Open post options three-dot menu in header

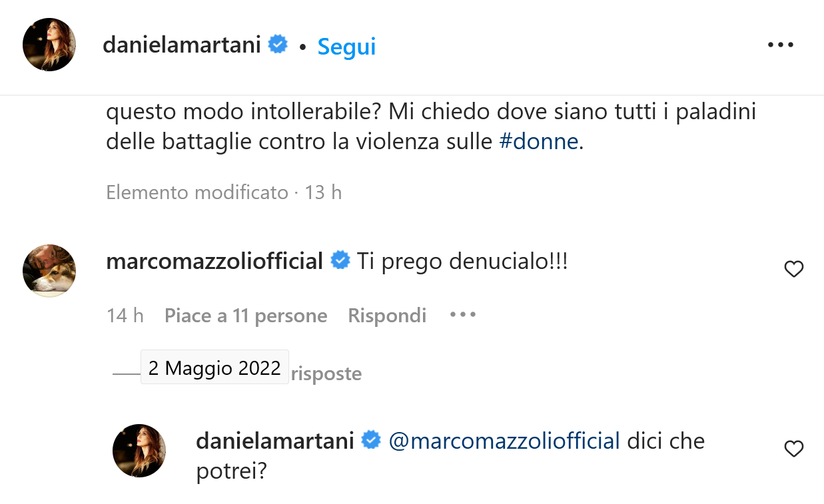[x=781, y=45]
